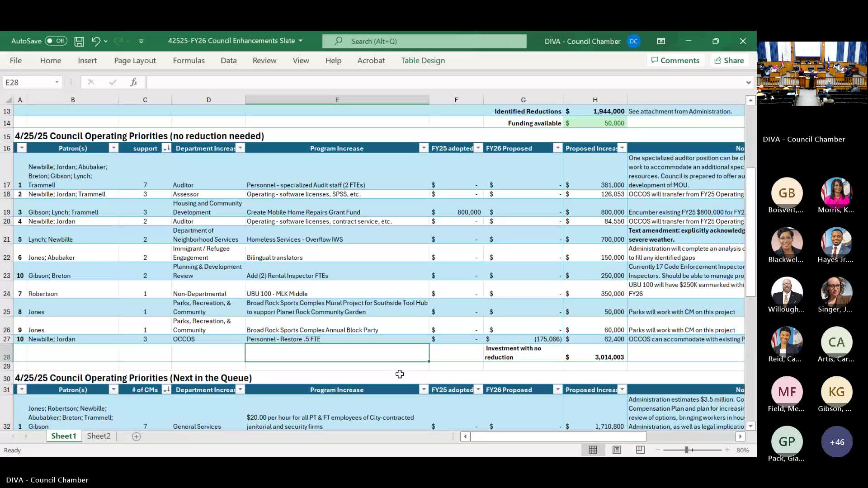868x488 pixels.
Task: Click the Comments button
Action: pyautogui.click(x=675, y=61)
